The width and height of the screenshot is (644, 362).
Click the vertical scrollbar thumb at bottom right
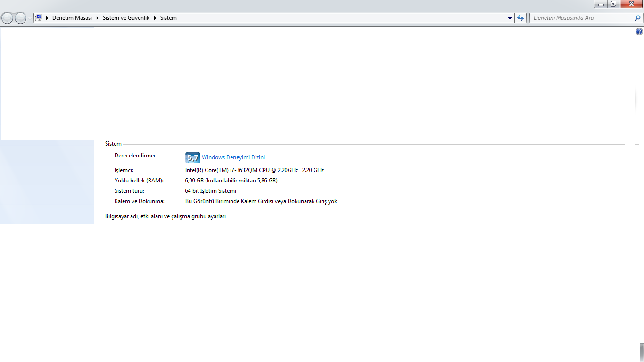point(641,352)
